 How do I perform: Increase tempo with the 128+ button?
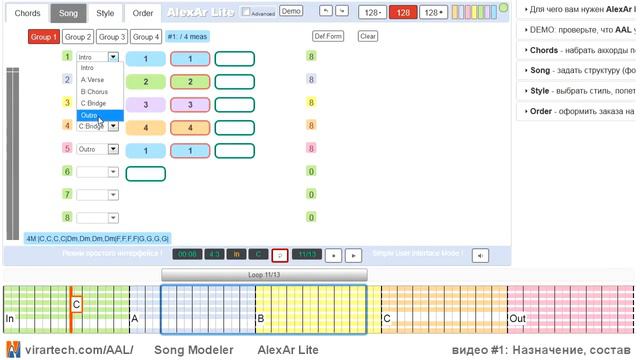[x=433, y=13]
